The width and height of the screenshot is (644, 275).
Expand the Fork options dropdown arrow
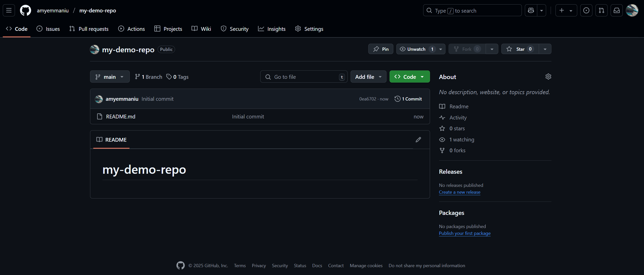492,49
